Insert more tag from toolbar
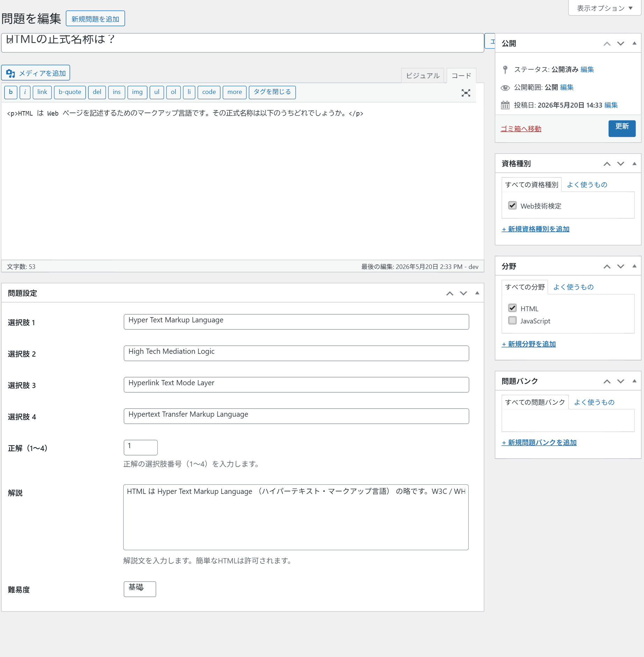Image resolution: width=644 pixels, height=657 pixels. [x=235, y=92]
